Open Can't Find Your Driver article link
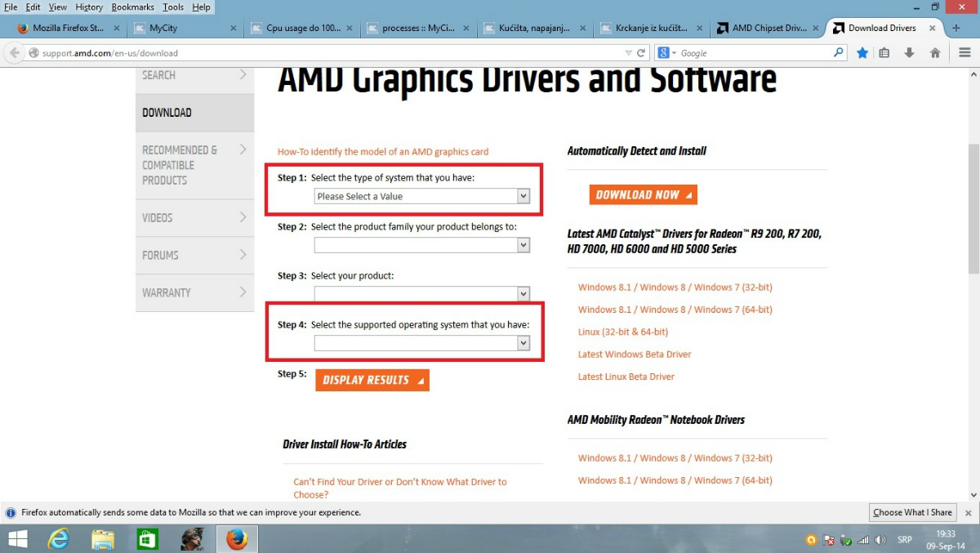 coord(400,488)
